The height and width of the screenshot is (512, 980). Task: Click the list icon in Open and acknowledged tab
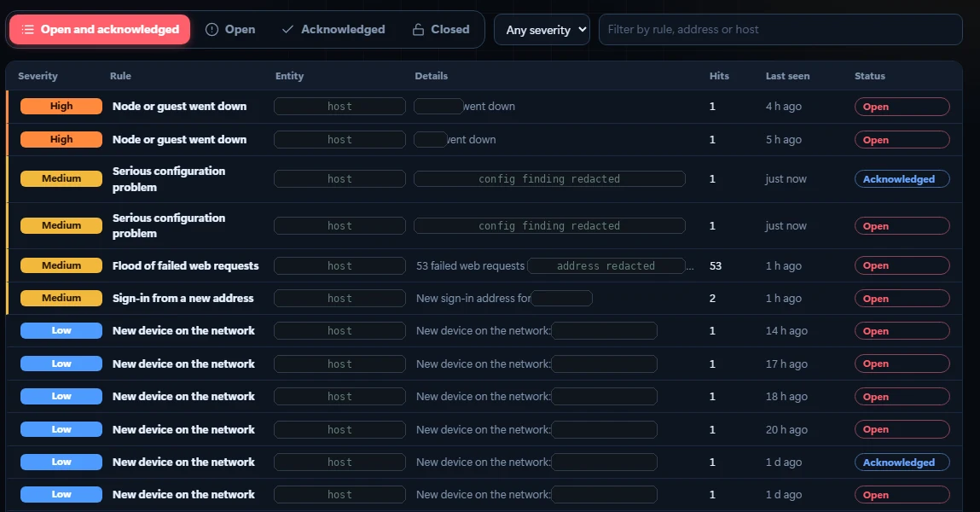(27, 29)
